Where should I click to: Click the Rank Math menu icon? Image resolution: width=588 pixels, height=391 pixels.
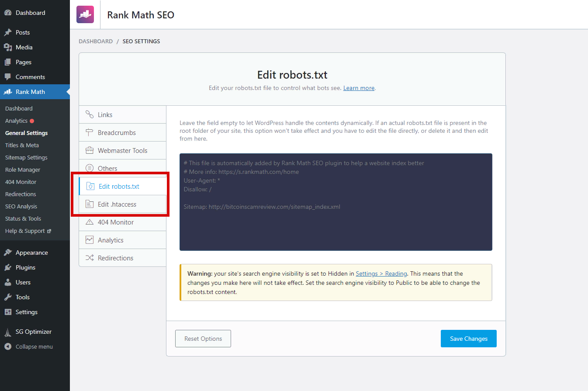(8, 92)
